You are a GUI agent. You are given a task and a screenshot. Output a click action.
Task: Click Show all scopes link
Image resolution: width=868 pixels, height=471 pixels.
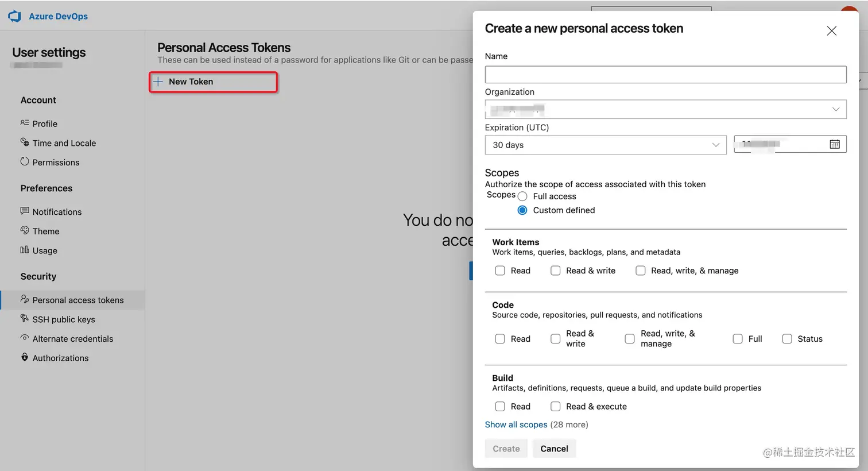(x=516, y=424)
